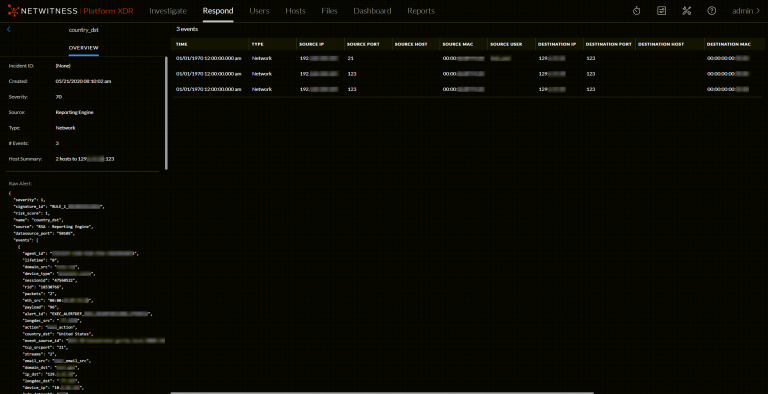Open the notifications panel icon
Viewport: 768px width, 394px height.
[661, 11]
